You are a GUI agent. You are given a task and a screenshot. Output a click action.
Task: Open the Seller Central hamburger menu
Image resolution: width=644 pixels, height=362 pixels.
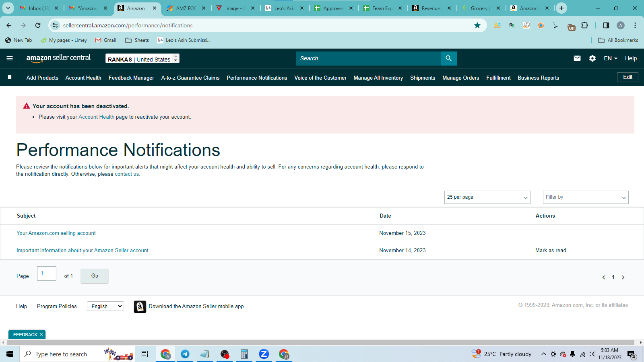click(x=10, y=58)
